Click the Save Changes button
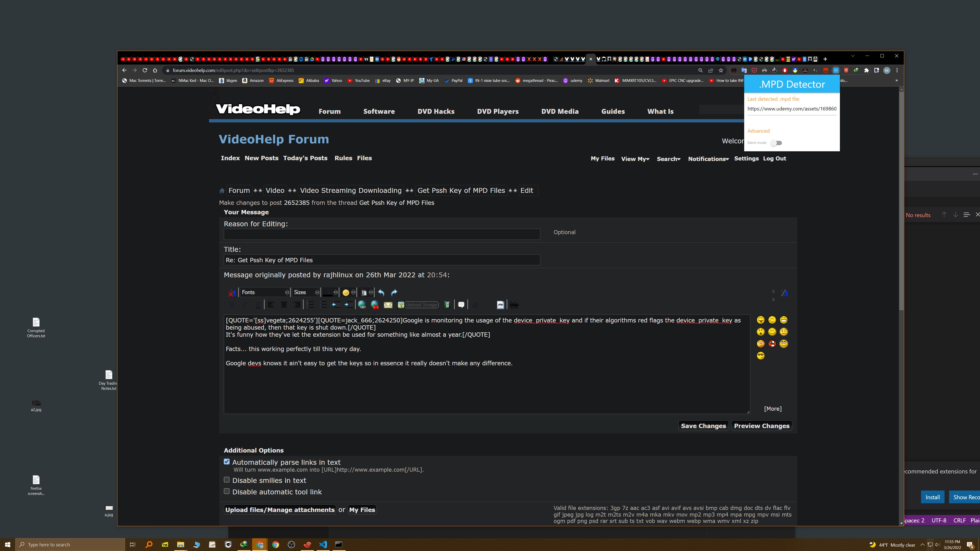The width and height of the screenshot is (980, 551). 703,426
